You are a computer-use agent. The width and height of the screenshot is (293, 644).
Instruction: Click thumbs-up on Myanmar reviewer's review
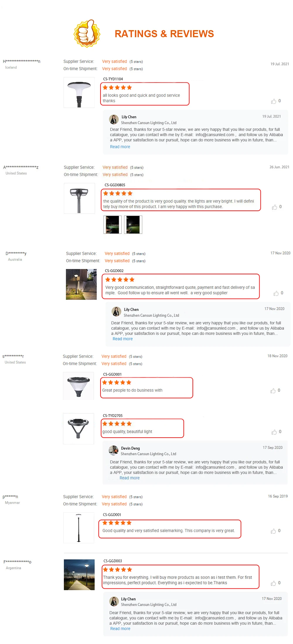(273, 531)
